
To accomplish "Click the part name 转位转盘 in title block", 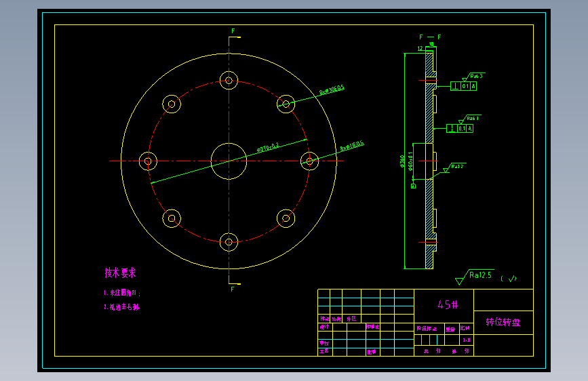I will [503, 322].
